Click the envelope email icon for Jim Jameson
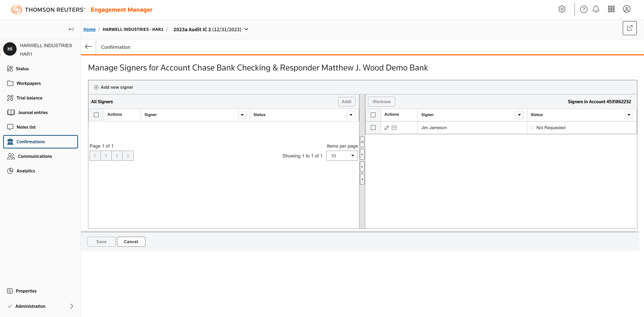 pos(394,127)
